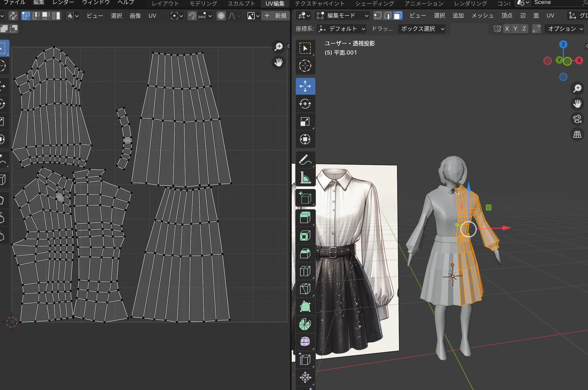Click the 新規 image button

[275, 16]
